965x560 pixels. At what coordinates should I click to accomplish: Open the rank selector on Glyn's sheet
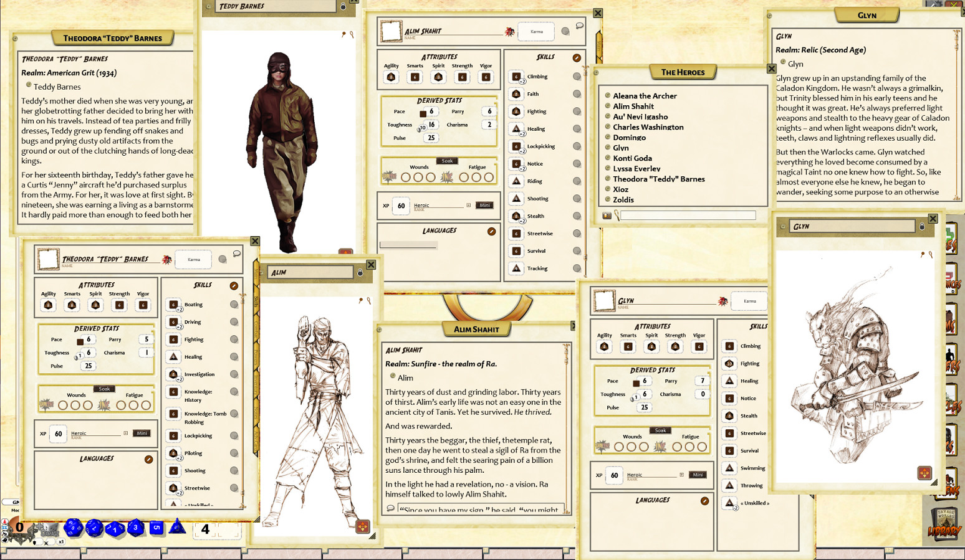tap(681, 475)
